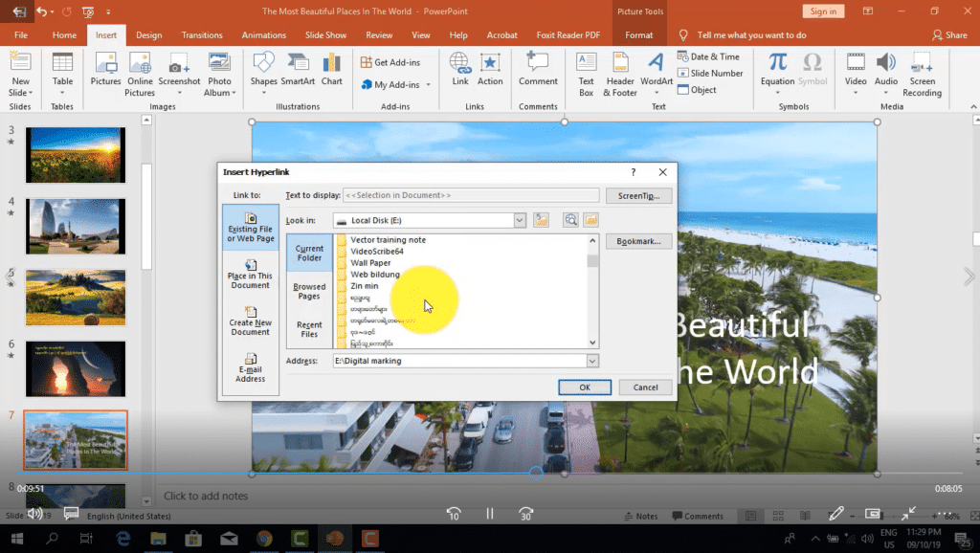The image size is (980, 553).
Task: Select Existing File or Web Page option
Action: 251,228
